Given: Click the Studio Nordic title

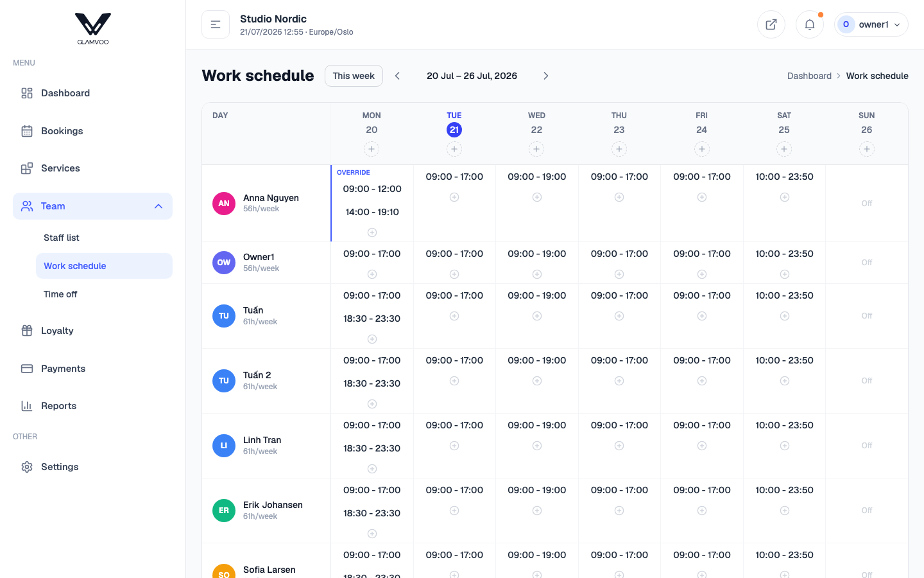Looking at the screenshot, I should [x=273, y=19].
